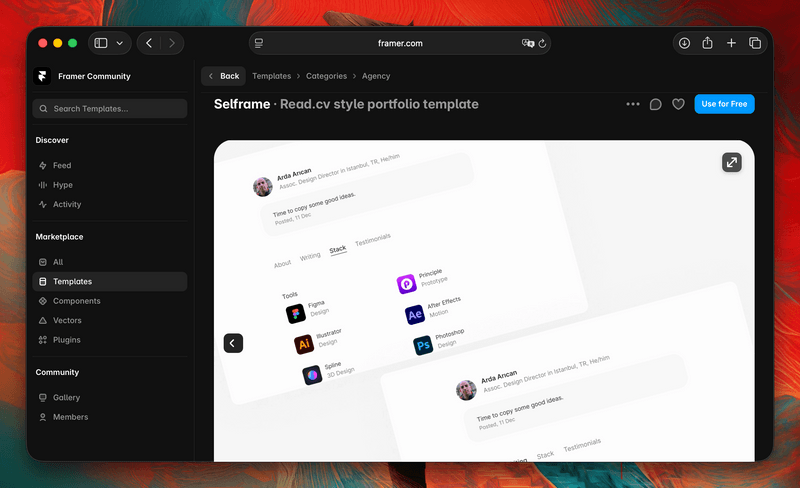Click the Use for Free button
Image resolution: width=800 pixels, height=488 pixels.
point(724,104)
